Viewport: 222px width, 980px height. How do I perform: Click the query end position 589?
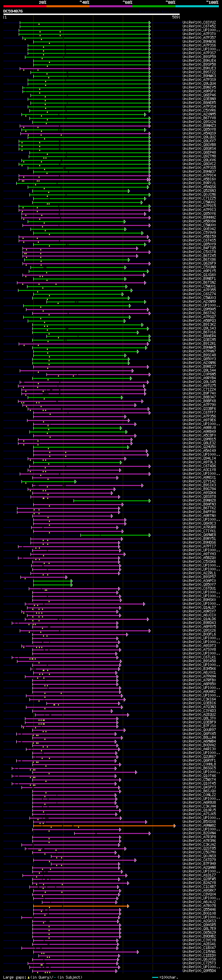[175, 17]
